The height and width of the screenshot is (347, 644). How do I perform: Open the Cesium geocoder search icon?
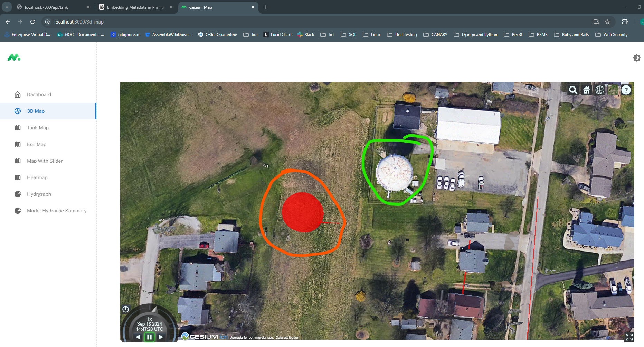pyautogui.click(x=573, y=90)
